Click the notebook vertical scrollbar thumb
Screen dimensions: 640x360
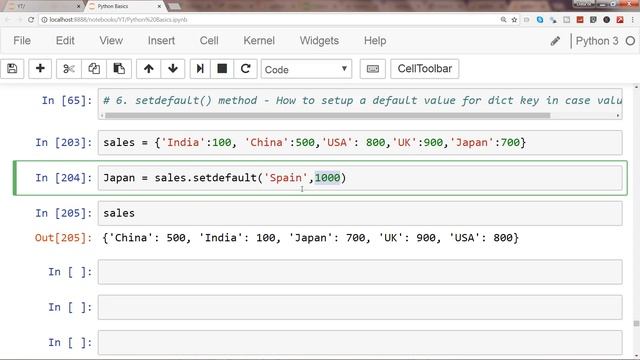click(636, 324)
